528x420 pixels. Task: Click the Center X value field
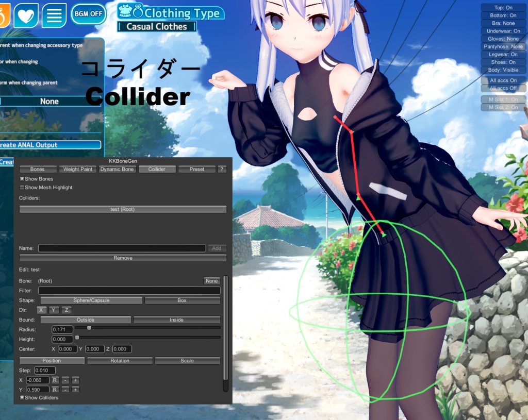tap(68, 349)
